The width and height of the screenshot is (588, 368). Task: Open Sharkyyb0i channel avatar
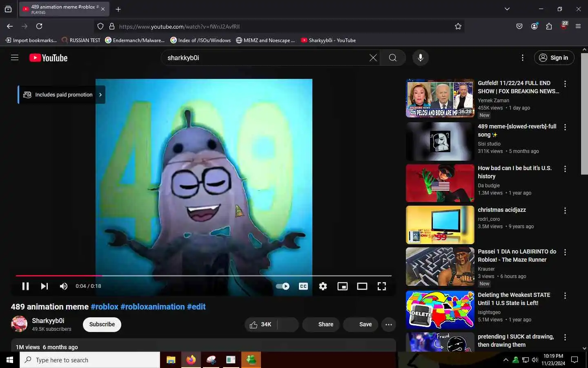[x=19, y=324]
